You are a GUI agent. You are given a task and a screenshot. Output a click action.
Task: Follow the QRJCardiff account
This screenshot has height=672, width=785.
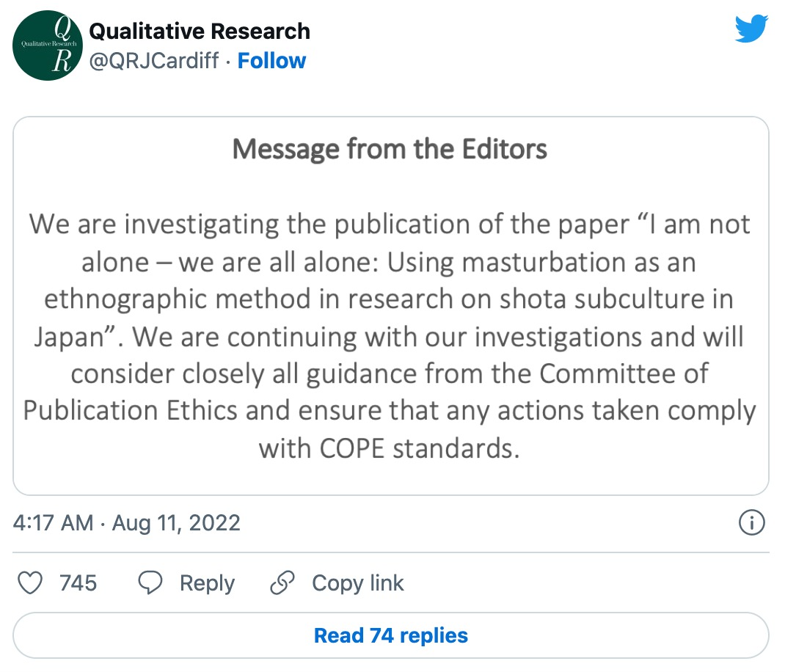(271, 61)
